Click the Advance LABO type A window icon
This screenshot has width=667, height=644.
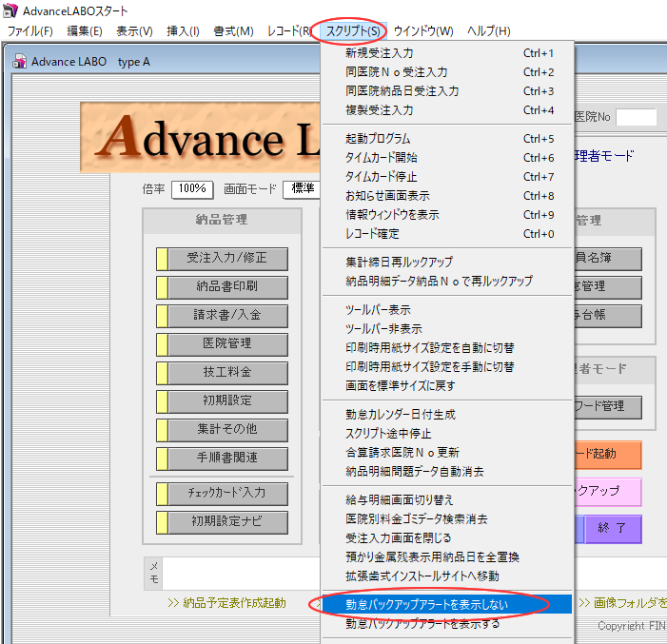click(19, 61)
